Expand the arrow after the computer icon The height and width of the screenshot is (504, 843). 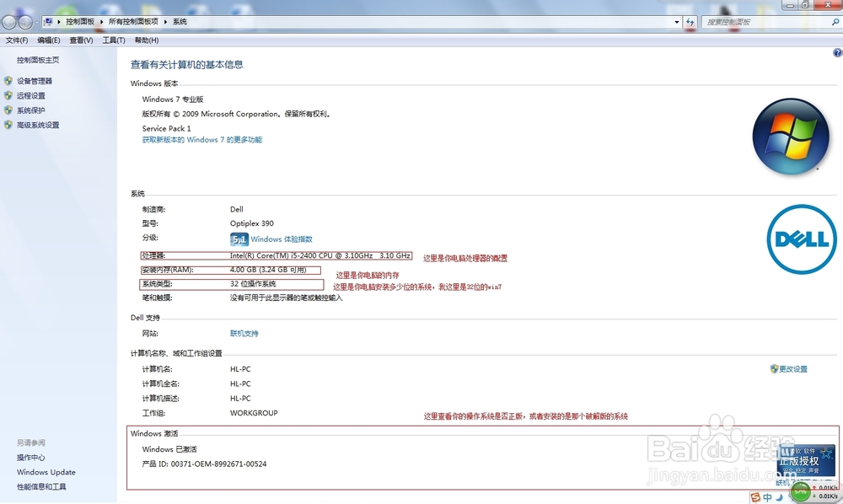(x=59, y=22)
